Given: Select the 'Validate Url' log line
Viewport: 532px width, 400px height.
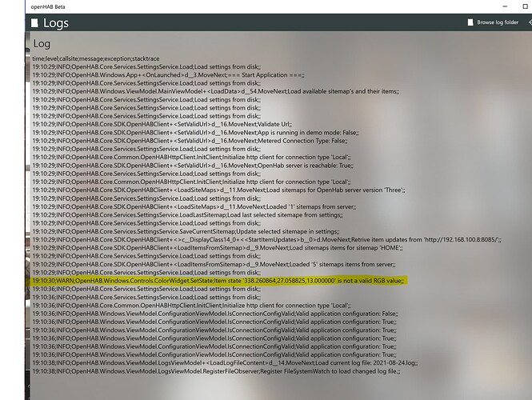Looking at the screenshot, I should coord(162,125).
